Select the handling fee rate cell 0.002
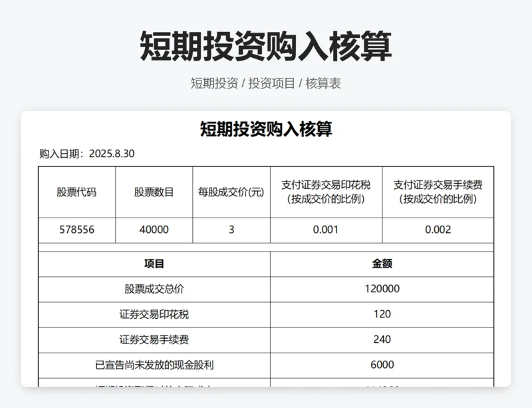Screen dimensions: 532x408 438,230
